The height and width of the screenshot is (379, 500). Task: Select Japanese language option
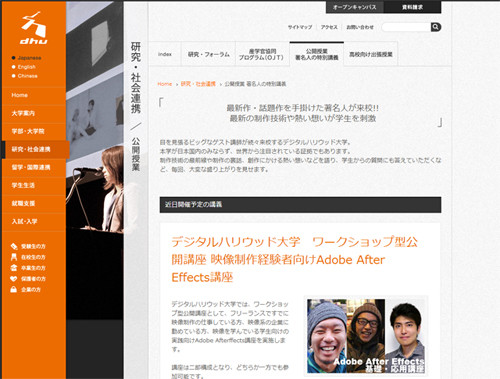tap(26, 58)
